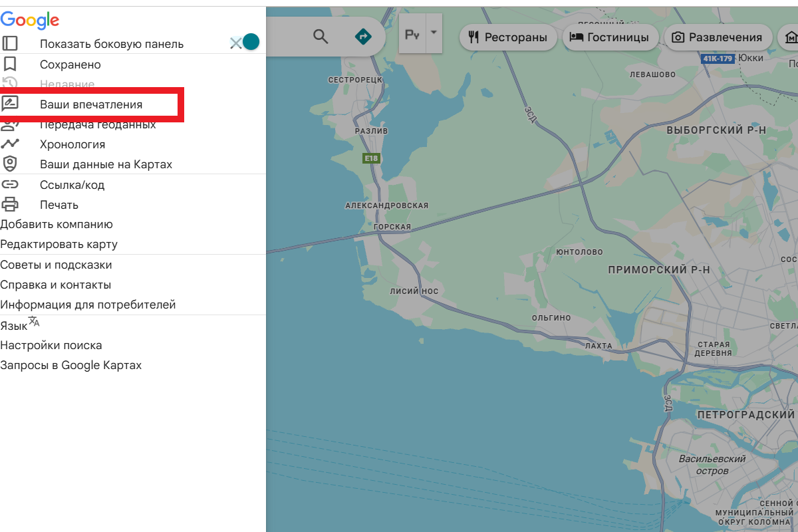Click the translate icon beside Язык
This screenshot has width=798, height=532.
pyautogui.click(x=32, y=320)
